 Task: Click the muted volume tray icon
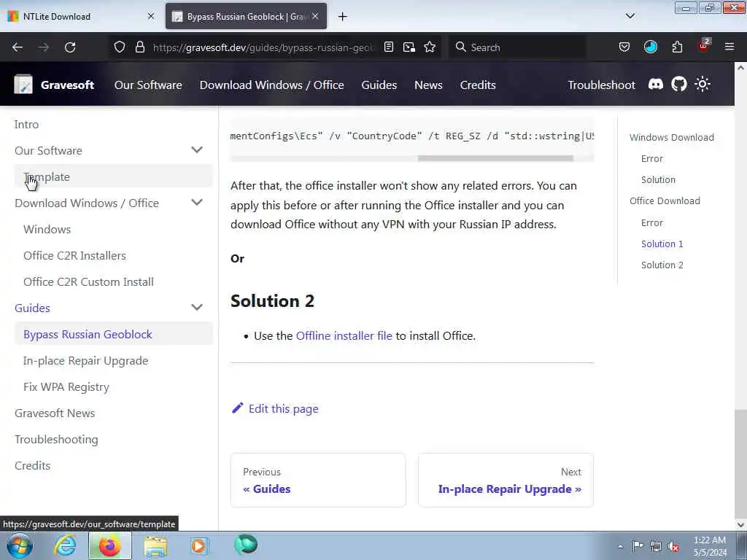coord(673,546)
